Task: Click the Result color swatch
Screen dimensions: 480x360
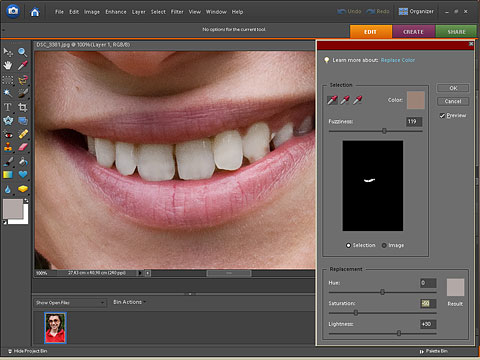Action: 455,287
